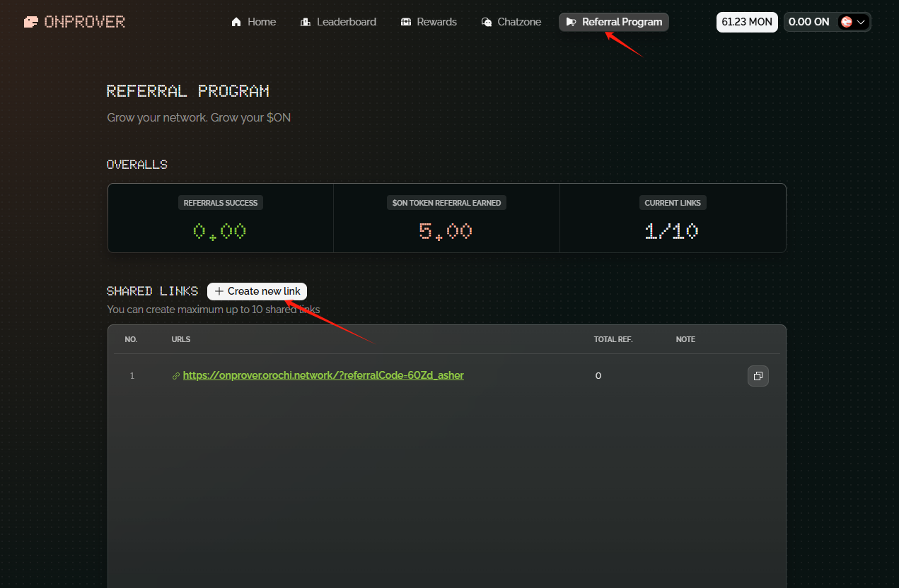Viewport: 899px width, 588px height.
Task: Click the Chatzone speech bubble icon
Action: pos(487,22)
